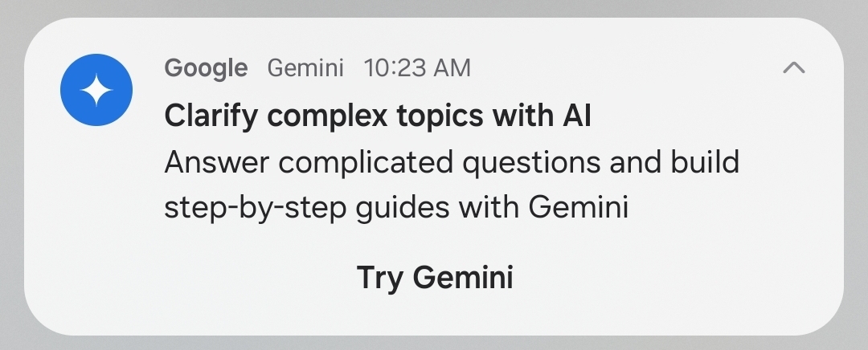Tap blank card area right of Try Gemini
Viewport: 868px width, 350px height.
(x=675, y=279)
